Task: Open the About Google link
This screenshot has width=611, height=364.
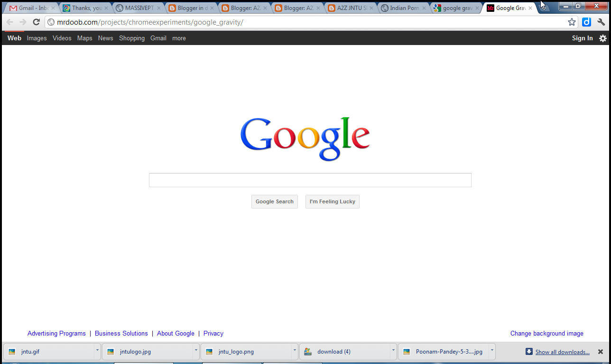Action: [x=176, y=334]
